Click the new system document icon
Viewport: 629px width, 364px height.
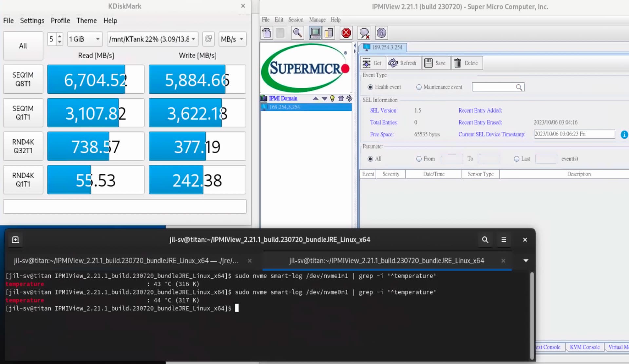(x=267, y=33)
